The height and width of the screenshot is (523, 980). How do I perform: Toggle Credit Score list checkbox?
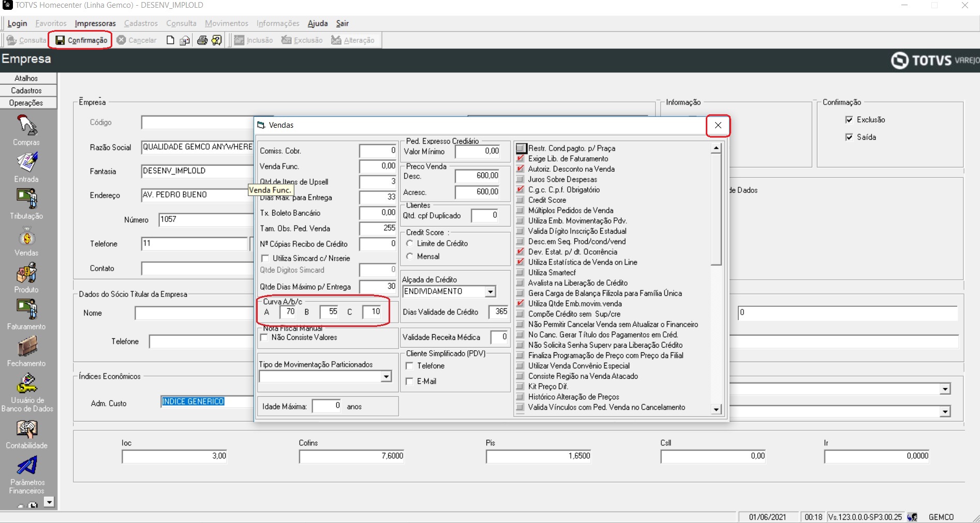(x=521, y=200)
